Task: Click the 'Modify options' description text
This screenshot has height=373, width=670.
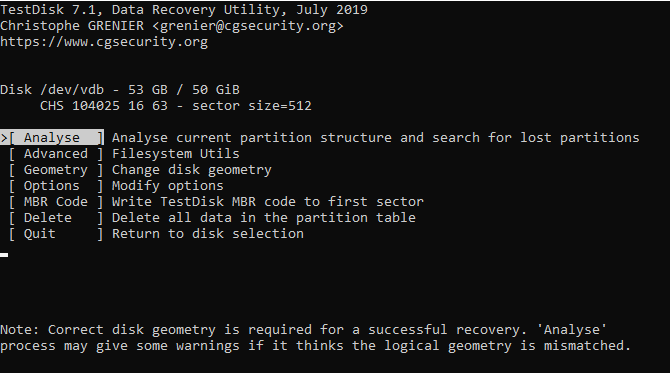Action: pos(168,186)
